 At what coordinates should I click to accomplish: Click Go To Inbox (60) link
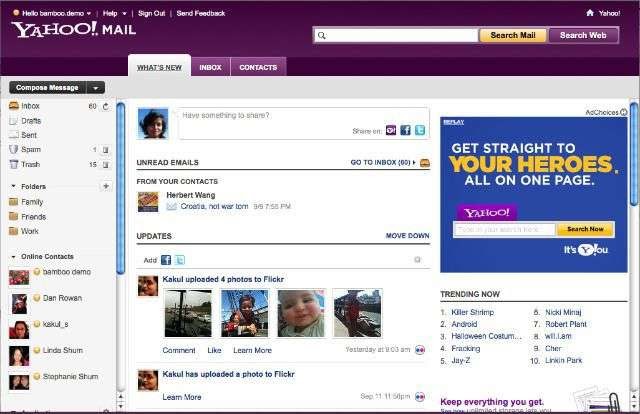383,162
